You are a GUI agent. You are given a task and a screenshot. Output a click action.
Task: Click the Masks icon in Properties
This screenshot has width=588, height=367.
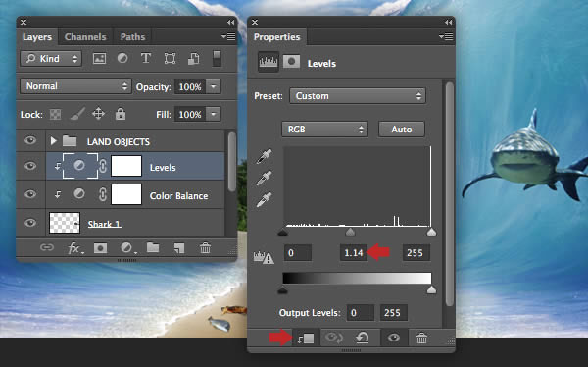coord(291,61)
